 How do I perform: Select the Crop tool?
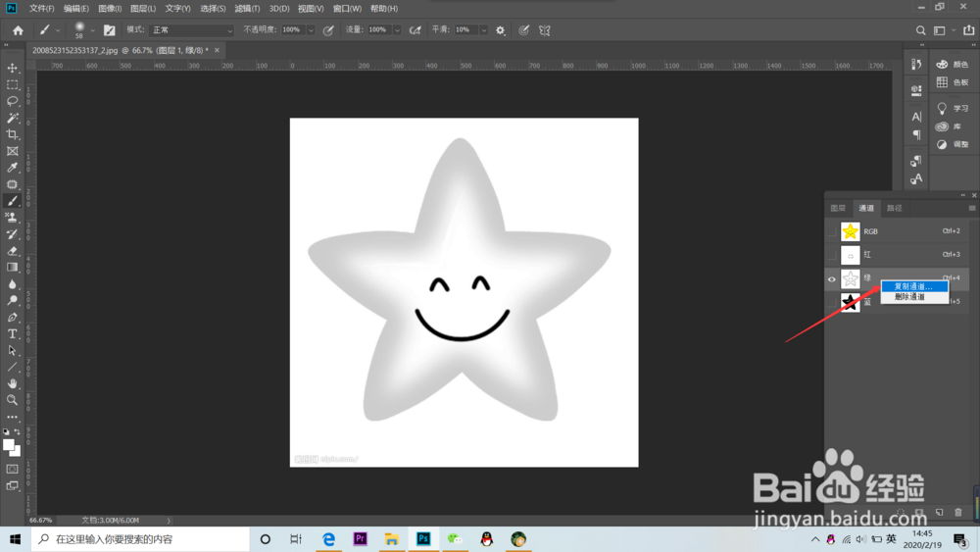(12, 134)
